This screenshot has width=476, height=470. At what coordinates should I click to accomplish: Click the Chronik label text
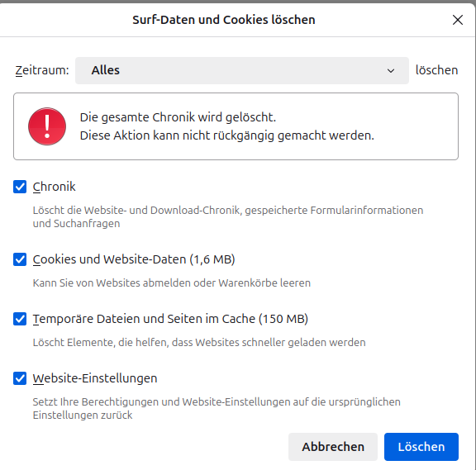54,187
